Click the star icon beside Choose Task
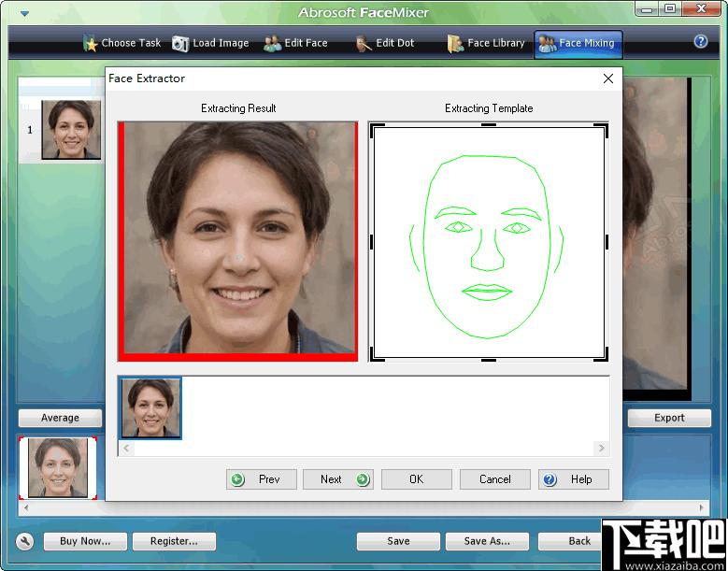Screen dimensions: 728x571 91,43
